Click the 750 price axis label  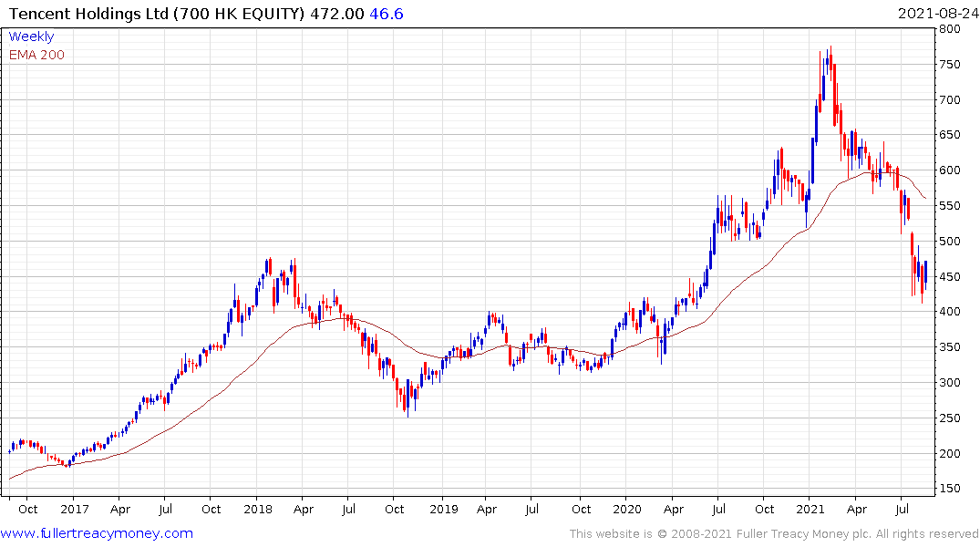coord(949,65)
